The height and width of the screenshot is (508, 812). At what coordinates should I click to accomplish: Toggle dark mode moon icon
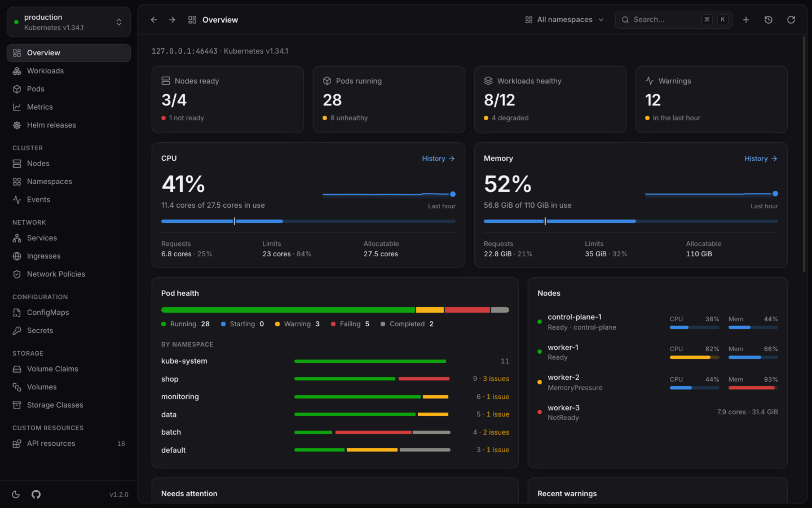tap(16, 494)
